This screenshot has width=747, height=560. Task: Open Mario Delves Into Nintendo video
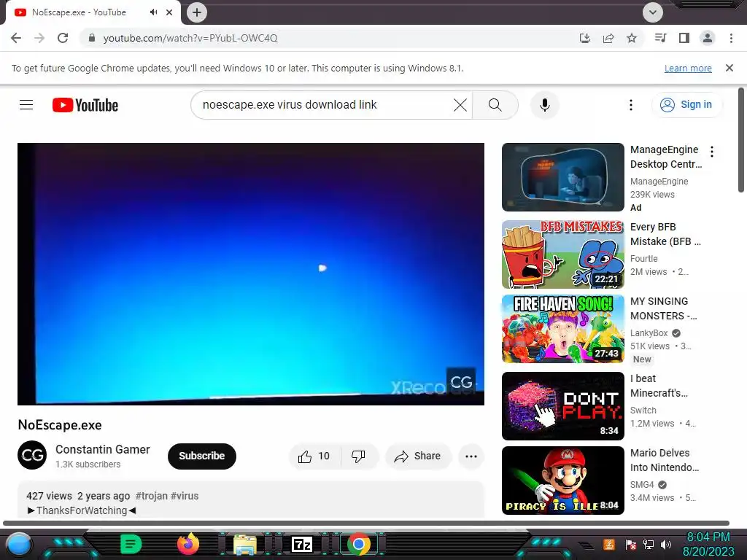pyautogui.click(x=562, y=480)
